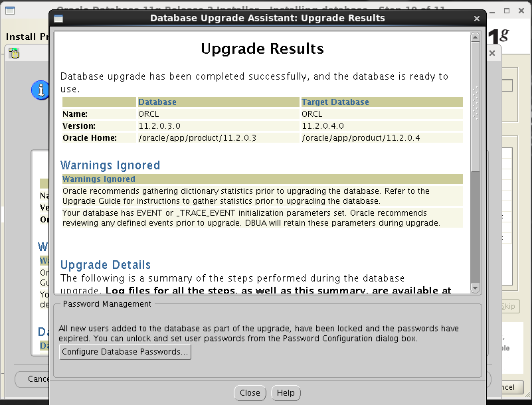Viewport: 532px width, 405px height.
Task: Close the Upgrade Results dialog with Close button
Action: 250,393
